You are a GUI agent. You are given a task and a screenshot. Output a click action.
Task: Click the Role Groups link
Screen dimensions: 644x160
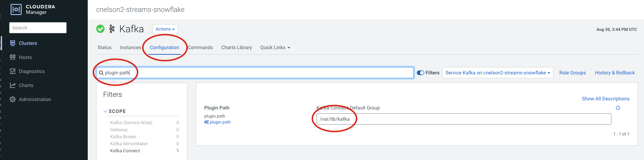tap(572, 73)
